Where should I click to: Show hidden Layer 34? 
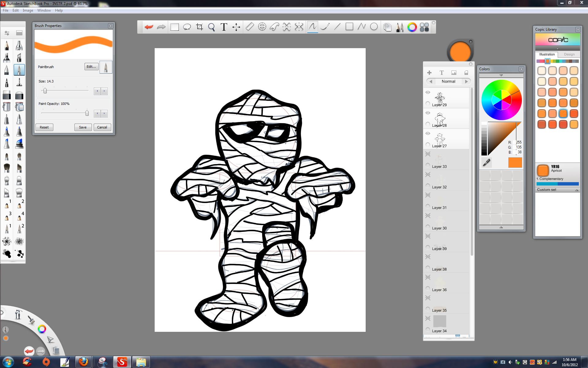coord(428,318)
